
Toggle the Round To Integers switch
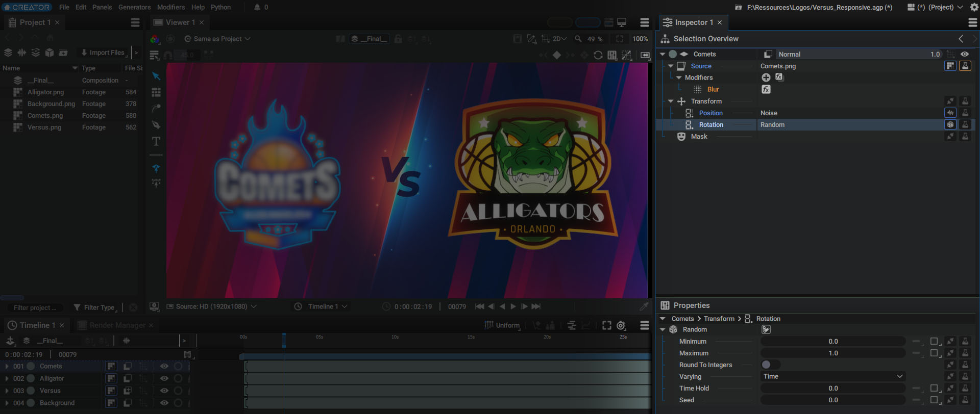pyautogui.click(x=770, y=365)
